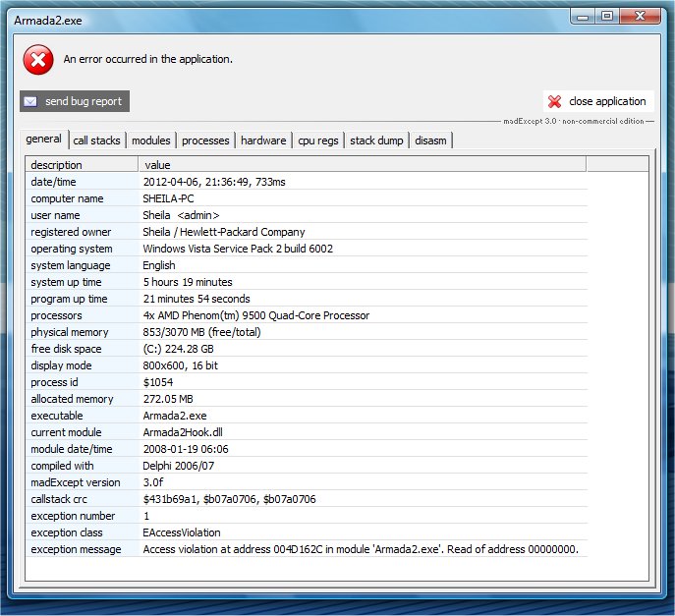Screen dimensions: 675x616
Task: Click the description column header
Action: (x=81, y=165)
